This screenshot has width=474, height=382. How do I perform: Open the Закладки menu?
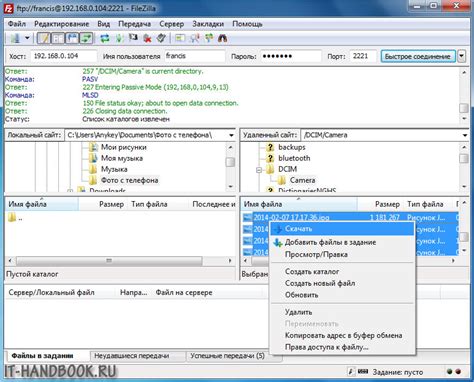click(x=208, y=24)
